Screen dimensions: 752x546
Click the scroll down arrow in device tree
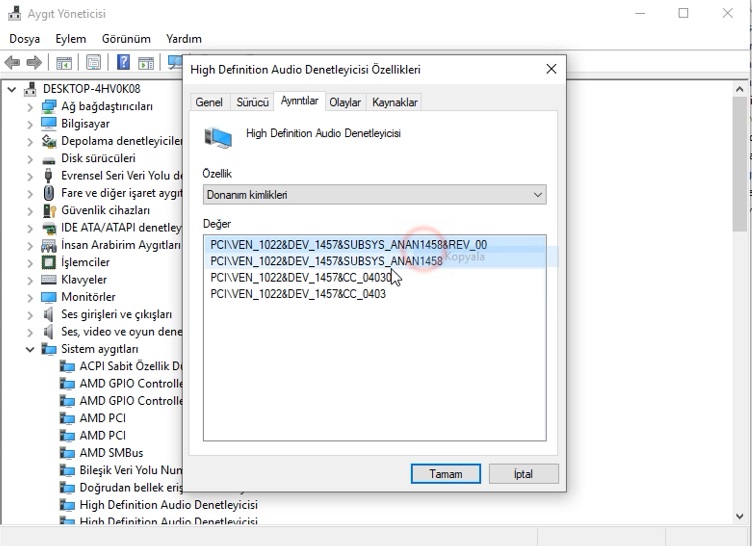tap(739, 516)
